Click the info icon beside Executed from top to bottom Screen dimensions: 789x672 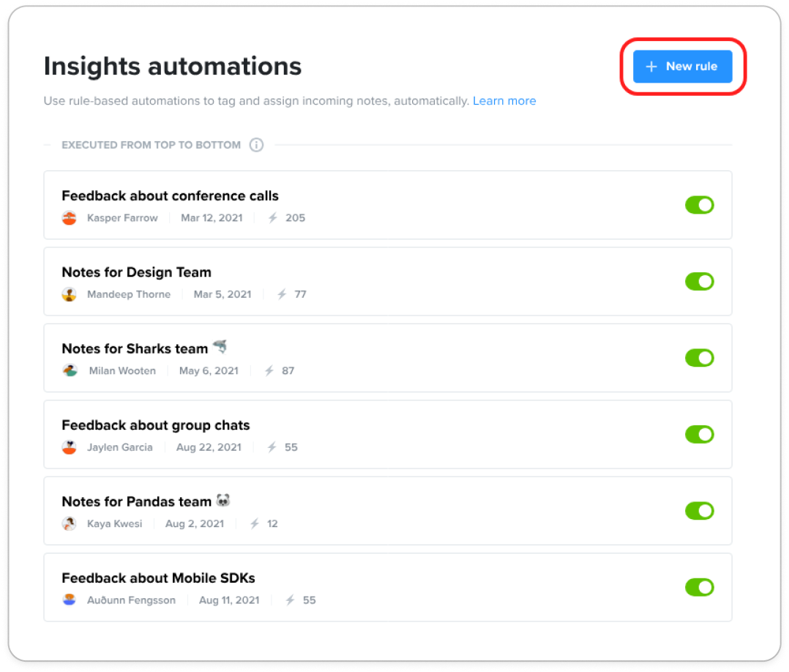pyautogui.click(x=257, y=145)
